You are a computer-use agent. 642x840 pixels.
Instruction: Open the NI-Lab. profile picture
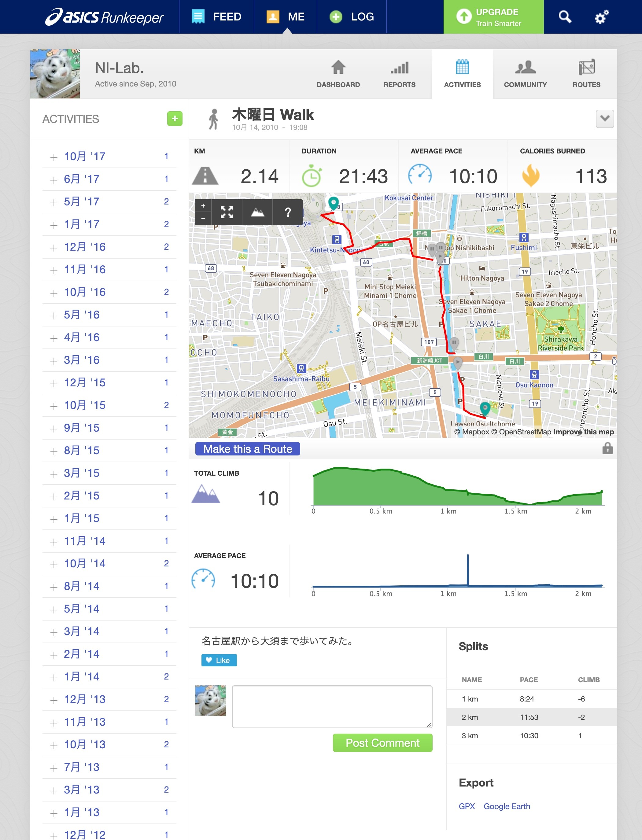click(x=55, y=74)
